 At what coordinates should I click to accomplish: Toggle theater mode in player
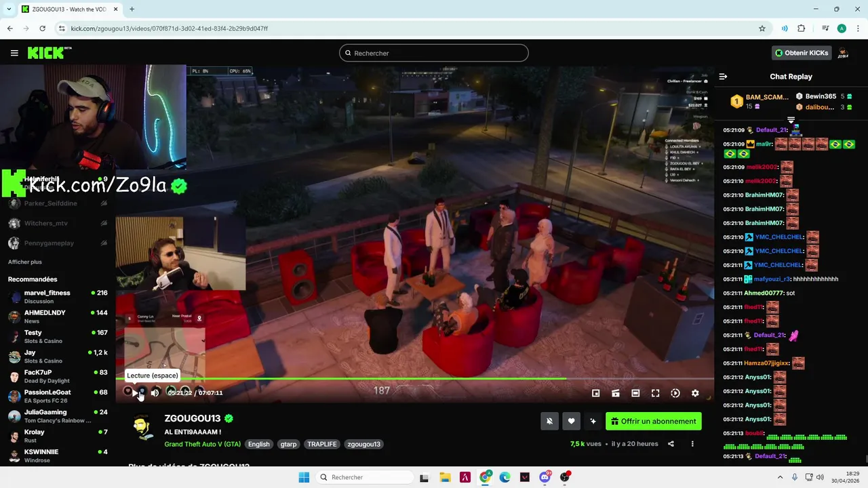click(x=635, y=393)
